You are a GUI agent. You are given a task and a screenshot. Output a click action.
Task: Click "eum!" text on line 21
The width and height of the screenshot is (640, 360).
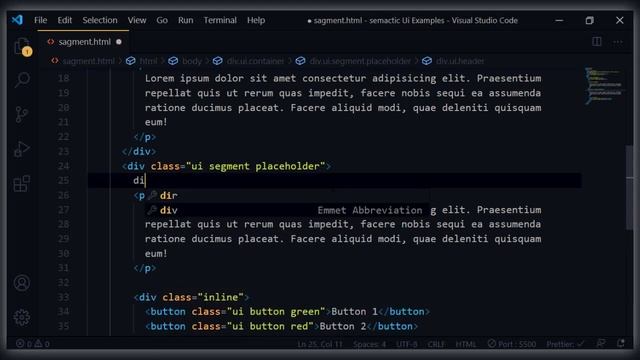(x=156, y=122)
